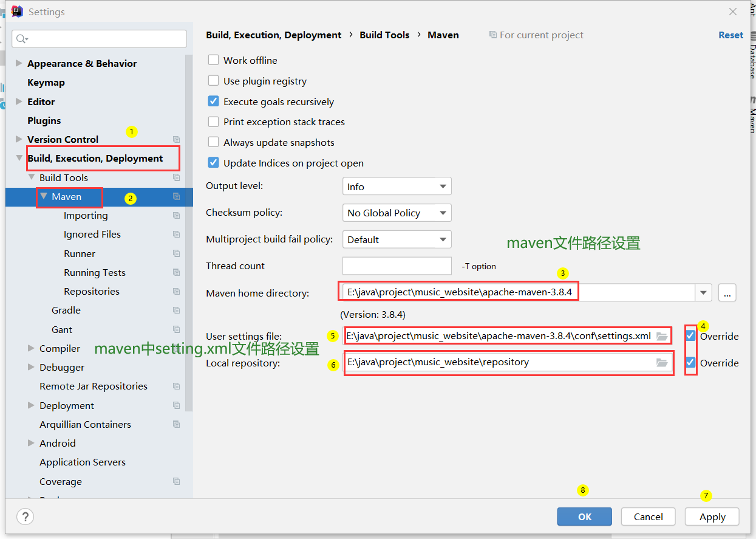The width and height of the screenshot is (756, 539).
Task: Click project-level icon beside Arquillian Containers
Action: (176, 424)
